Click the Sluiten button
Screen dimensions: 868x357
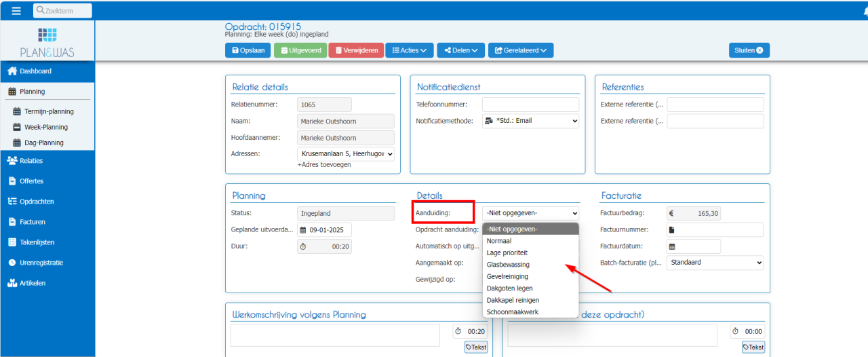pos(749,50)
